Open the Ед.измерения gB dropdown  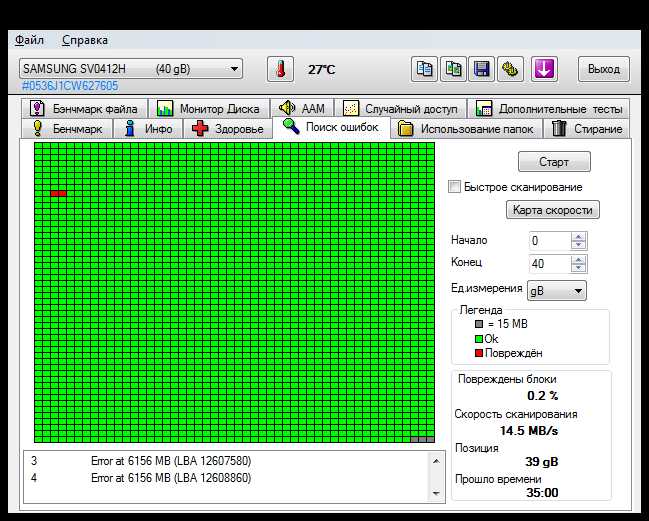(557, 291)
